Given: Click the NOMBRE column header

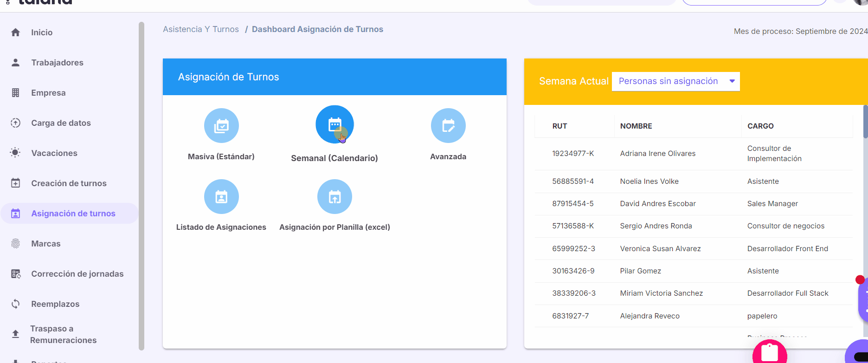Looking at the screenshot, I should tap(636, 126).
